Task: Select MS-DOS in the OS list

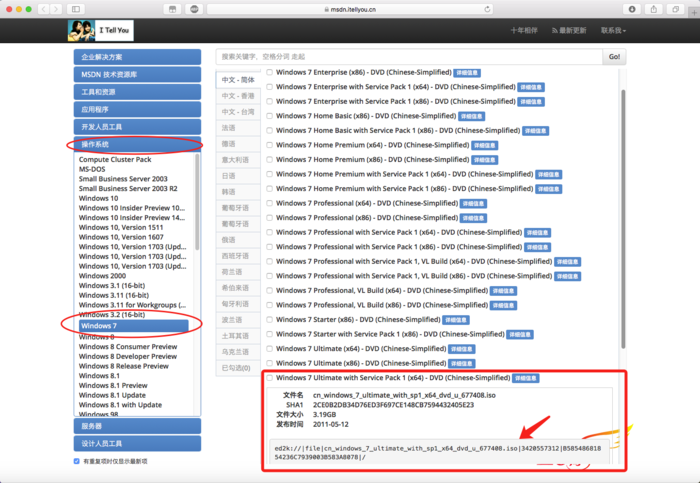Action: pos(92,169)
